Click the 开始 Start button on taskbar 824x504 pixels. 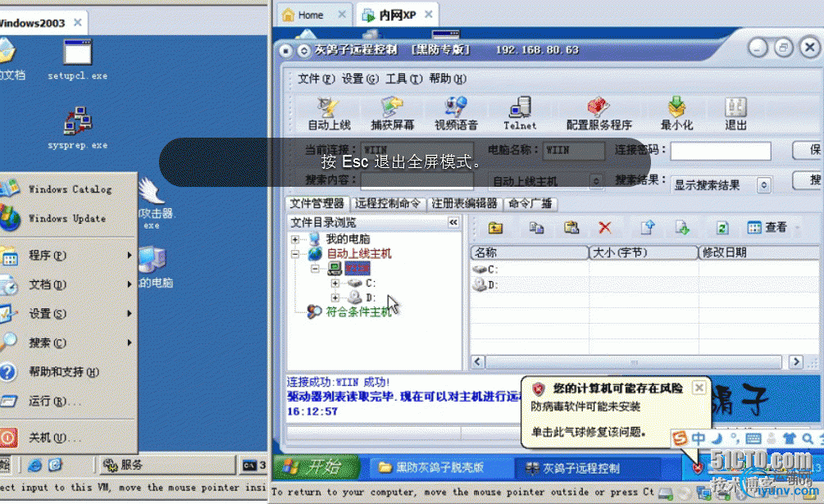318,467
